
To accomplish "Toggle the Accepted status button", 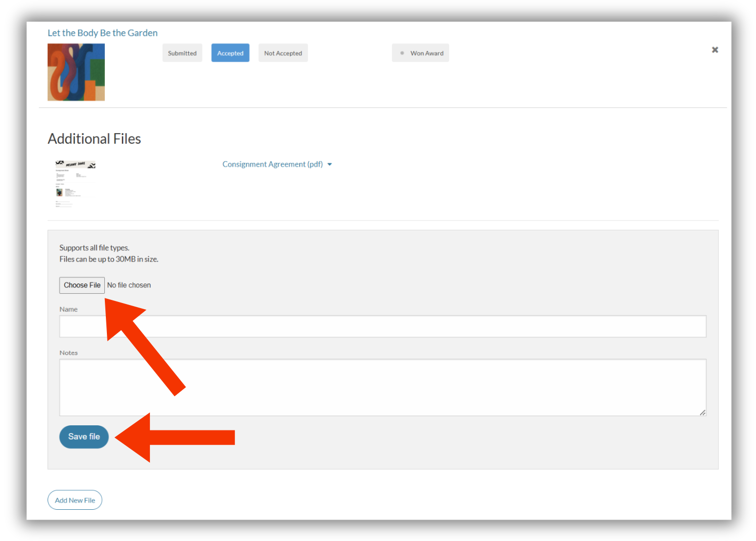I will click(x=230, y=53).
